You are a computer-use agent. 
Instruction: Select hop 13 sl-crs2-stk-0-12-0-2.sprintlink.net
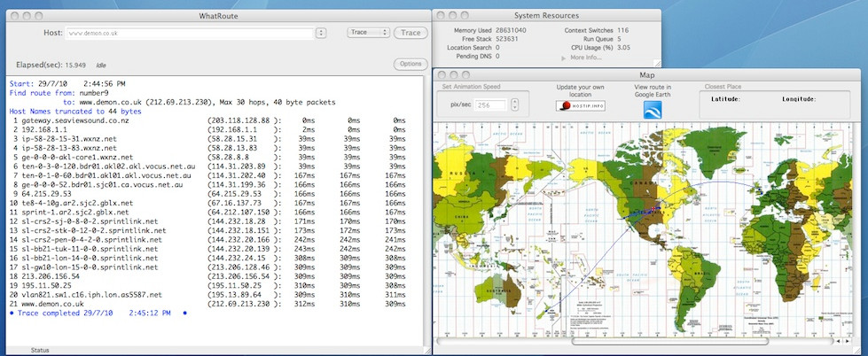tap(94, 230)
